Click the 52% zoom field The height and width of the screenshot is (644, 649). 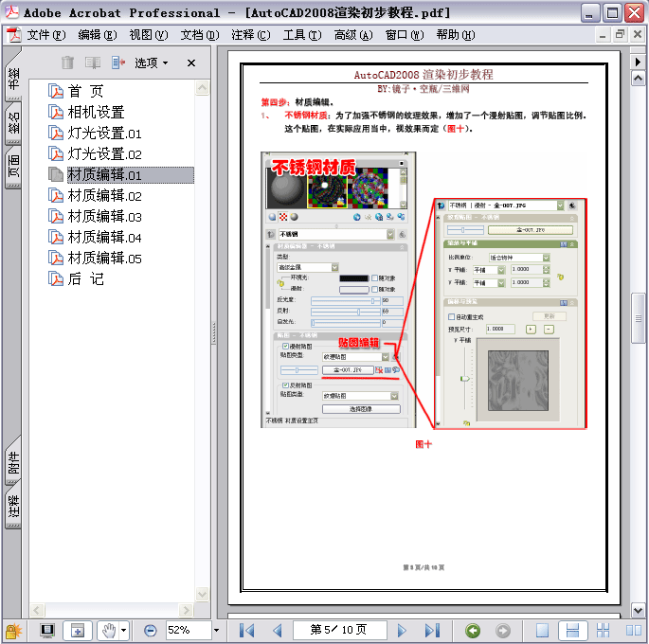pos(189,631)
